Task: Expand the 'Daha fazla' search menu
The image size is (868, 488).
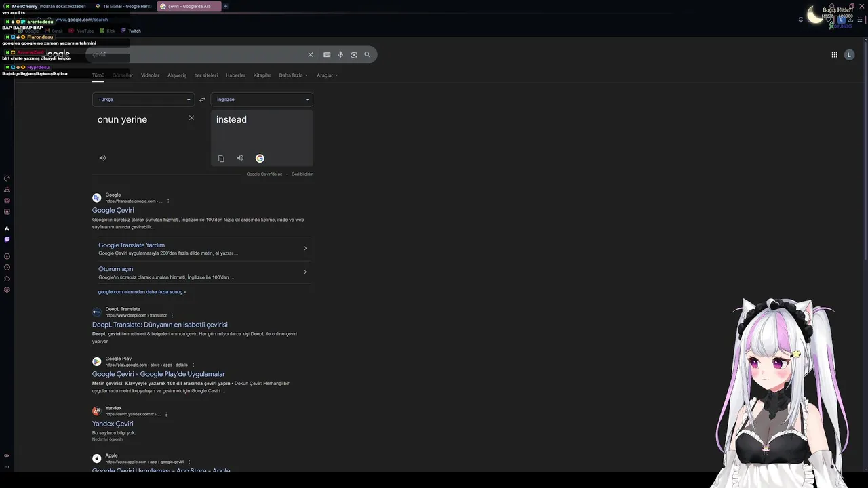Action: click(x=293, y=75)
